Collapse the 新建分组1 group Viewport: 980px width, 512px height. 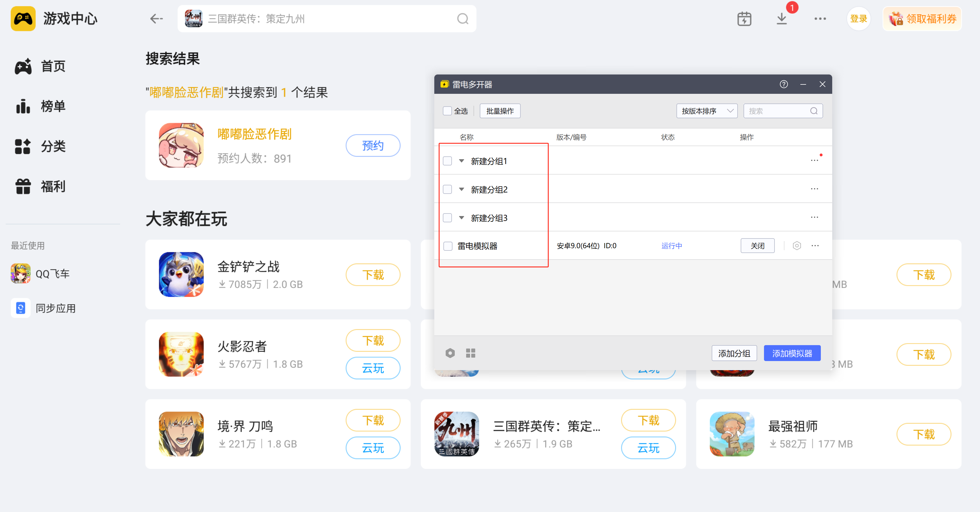pyautogui.click(x=462, y=161)
